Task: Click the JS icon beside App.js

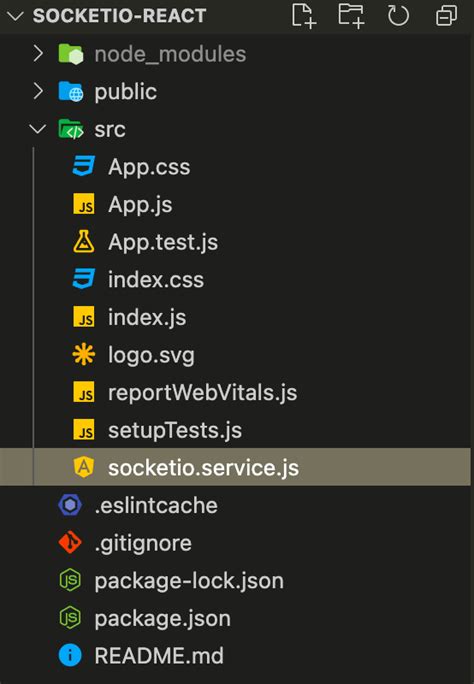Action: [x=84, y=204]
